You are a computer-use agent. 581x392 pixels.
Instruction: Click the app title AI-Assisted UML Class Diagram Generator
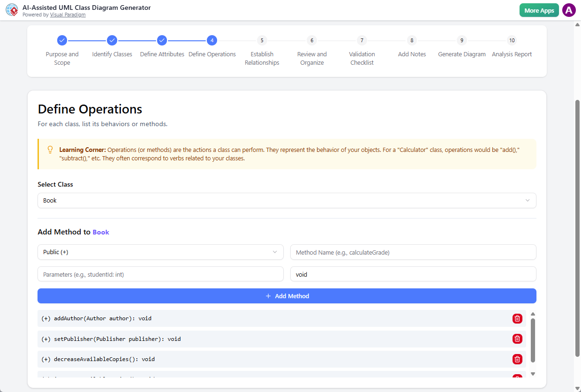click(x=87, y=8)
